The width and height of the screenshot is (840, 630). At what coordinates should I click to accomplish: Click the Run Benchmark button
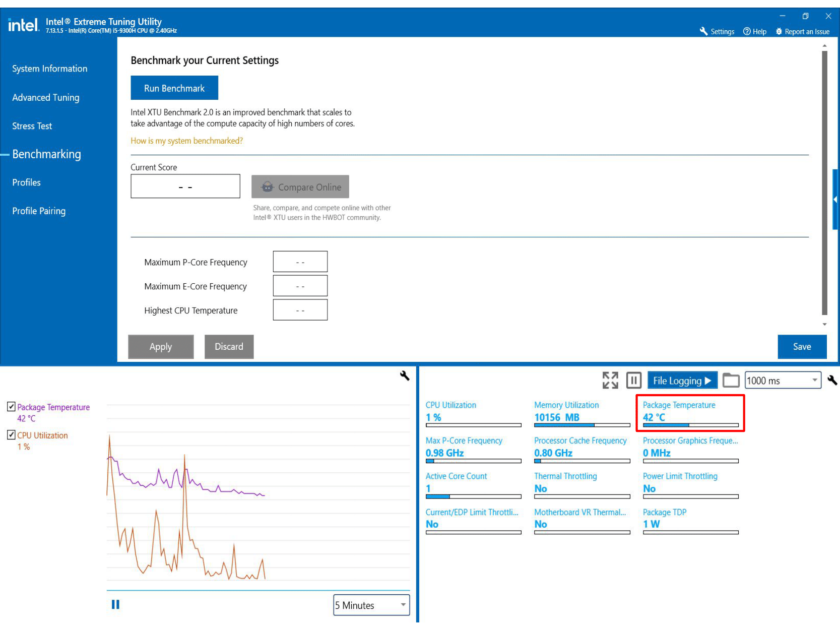point(174,88)
